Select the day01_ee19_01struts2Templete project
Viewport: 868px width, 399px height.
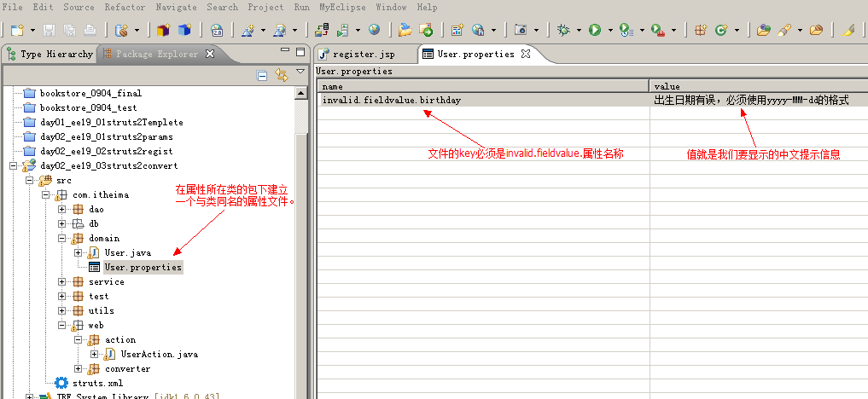coord(111,122)
